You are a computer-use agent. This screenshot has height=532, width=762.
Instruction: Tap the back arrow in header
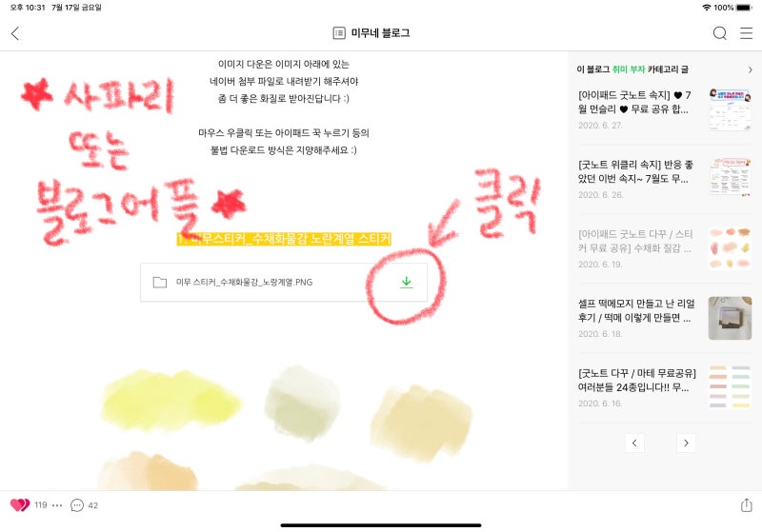pos(15,33)
